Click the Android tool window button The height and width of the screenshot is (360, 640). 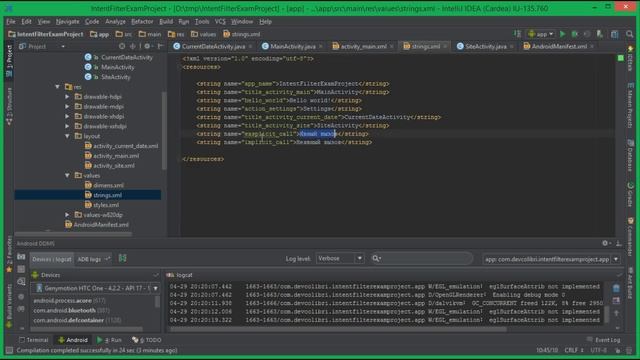tap(73, 340)
